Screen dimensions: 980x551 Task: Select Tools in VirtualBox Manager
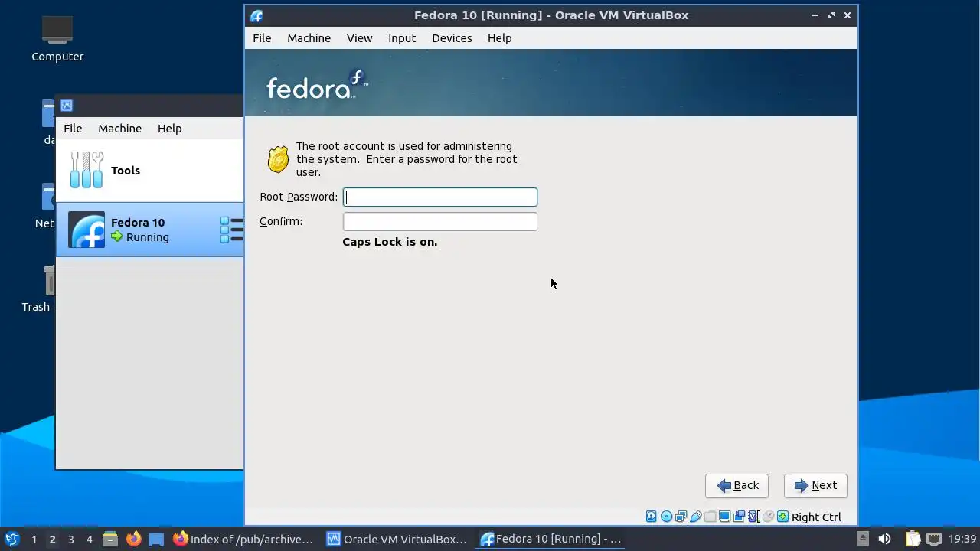(x=150, y=170)
